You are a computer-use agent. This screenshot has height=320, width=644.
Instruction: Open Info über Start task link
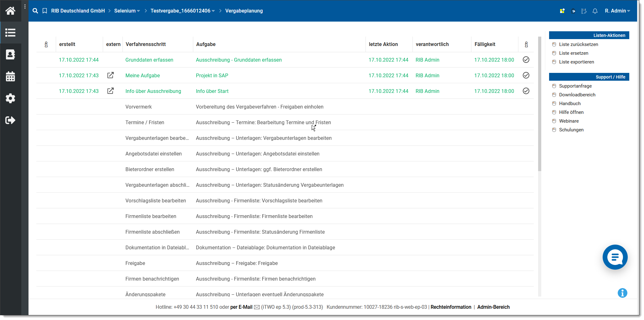point(212,91)
